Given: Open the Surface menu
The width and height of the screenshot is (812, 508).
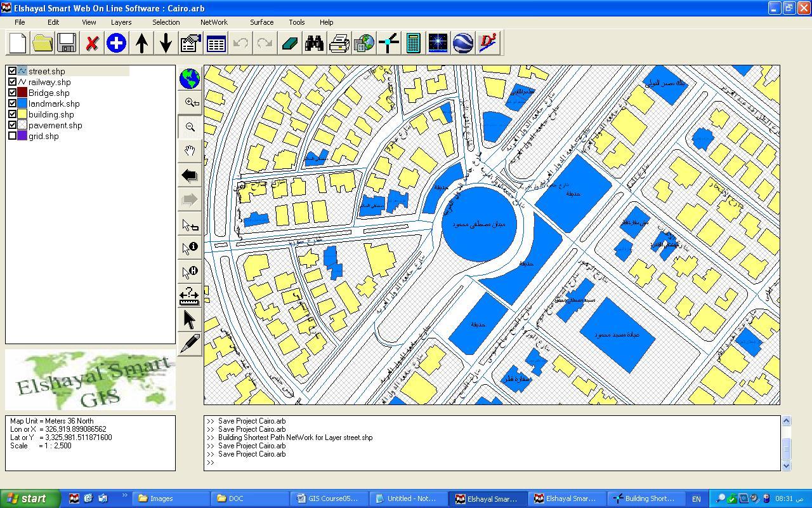Looking at the screenshot, I should click(261, 22).
